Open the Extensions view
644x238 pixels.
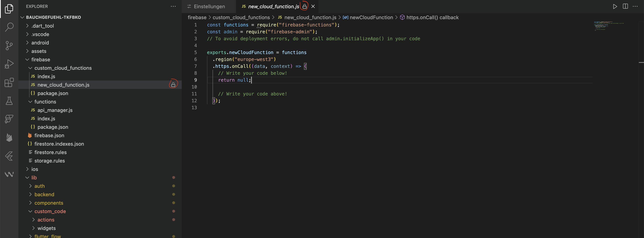9,82
